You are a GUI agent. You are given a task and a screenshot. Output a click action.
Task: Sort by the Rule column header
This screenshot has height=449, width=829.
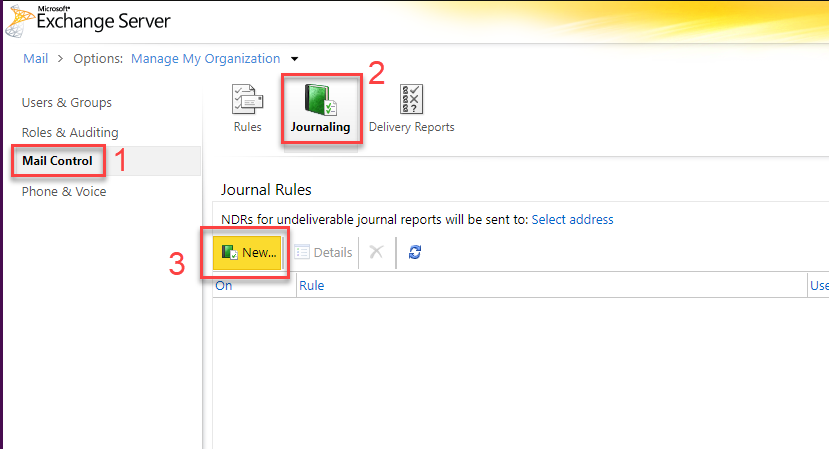pyautogui.click(x=311, y=286)
